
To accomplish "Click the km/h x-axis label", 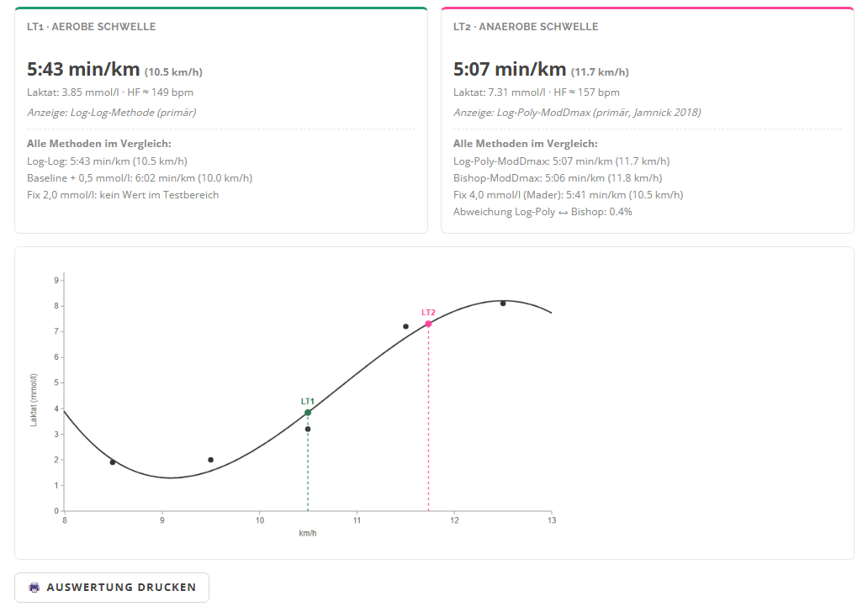I will (308, 534).
